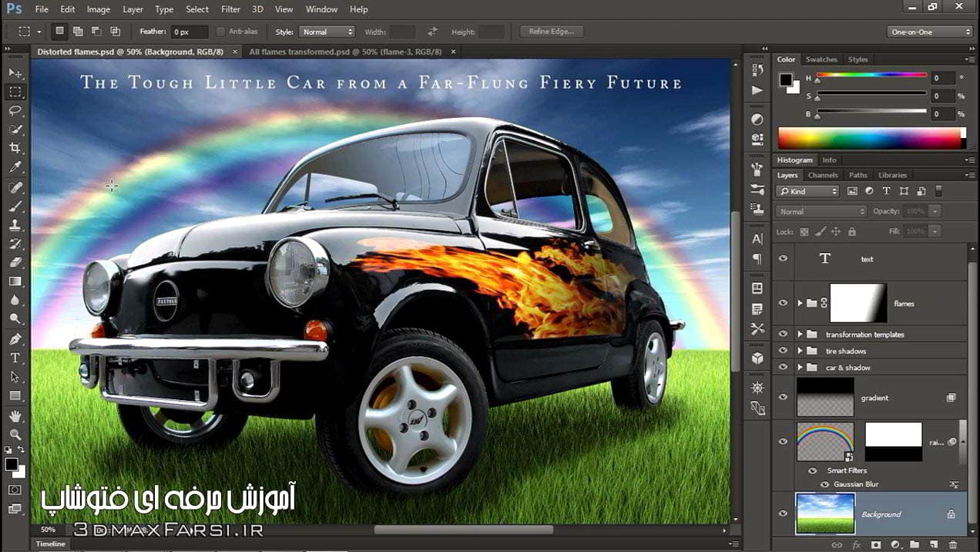This screenshot has width=980, height=552.
Task: Switch to the Paths tab
Action: pos(857,175)
